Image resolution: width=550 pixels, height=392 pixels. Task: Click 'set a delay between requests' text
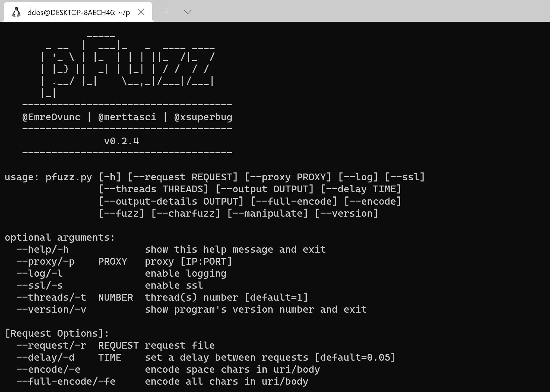[227, 358]
